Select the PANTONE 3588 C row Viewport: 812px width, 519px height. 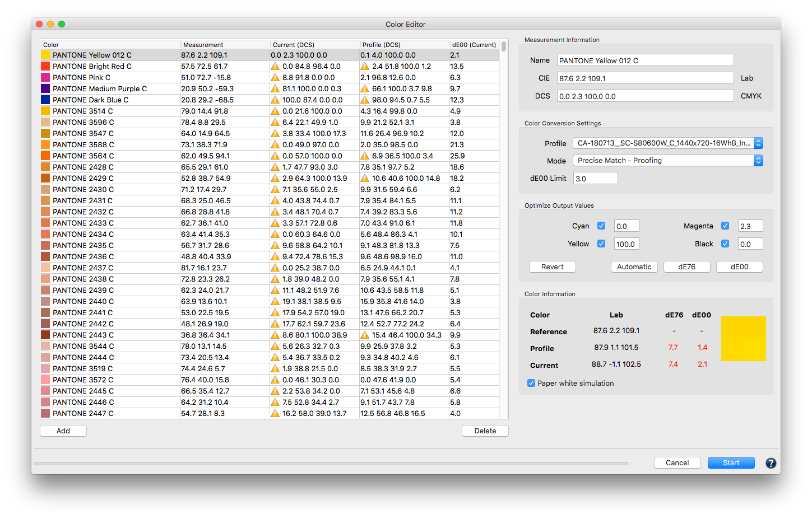pyautogui.click(x=270, y=144)
